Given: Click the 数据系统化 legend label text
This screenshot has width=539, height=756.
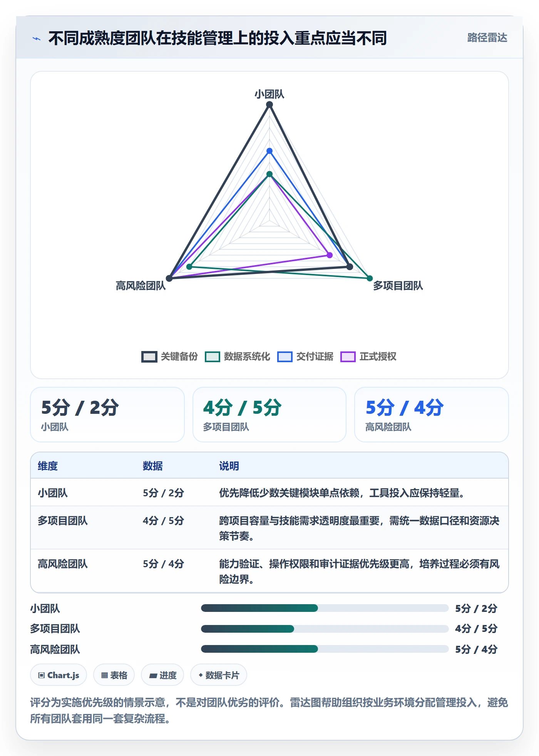Looking at the screenshot, I should [247, 356].
